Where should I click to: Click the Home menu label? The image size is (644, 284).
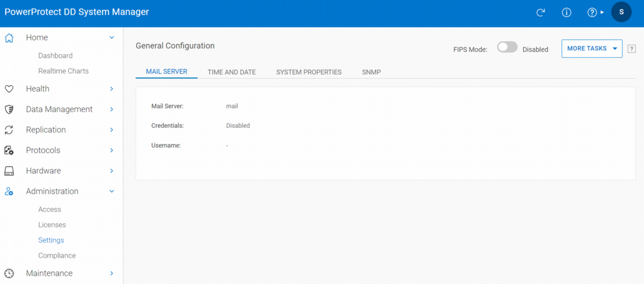coord(37,38)
